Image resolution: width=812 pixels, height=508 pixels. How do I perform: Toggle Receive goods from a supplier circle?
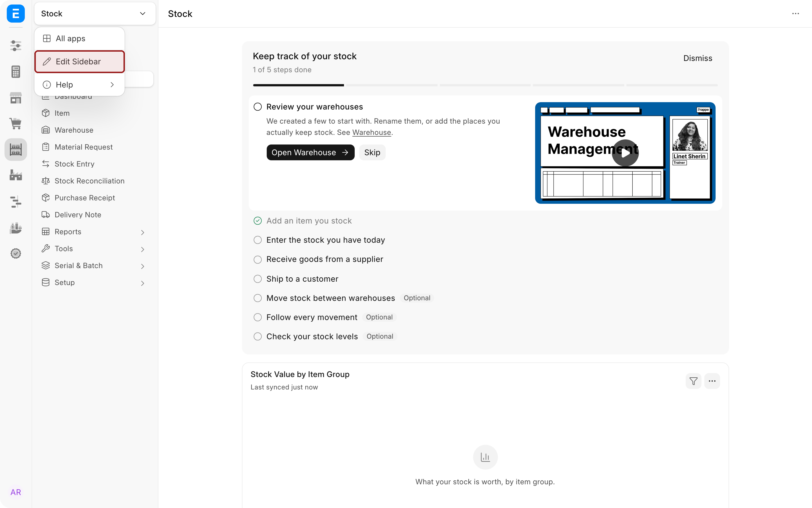[x=258, y=259]
